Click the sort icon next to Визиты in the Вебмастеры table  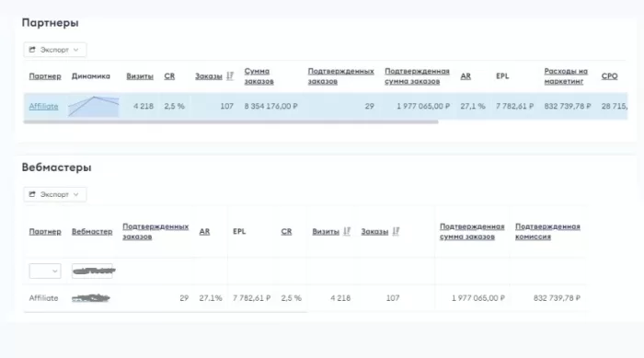point(347,231)
